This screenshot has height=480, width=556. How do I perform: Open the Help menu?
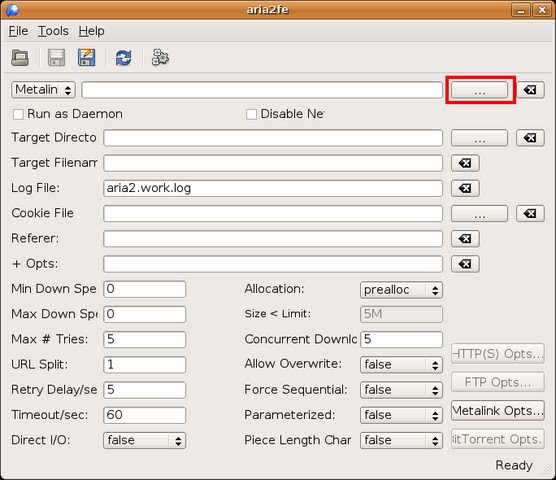click(91, 31)
